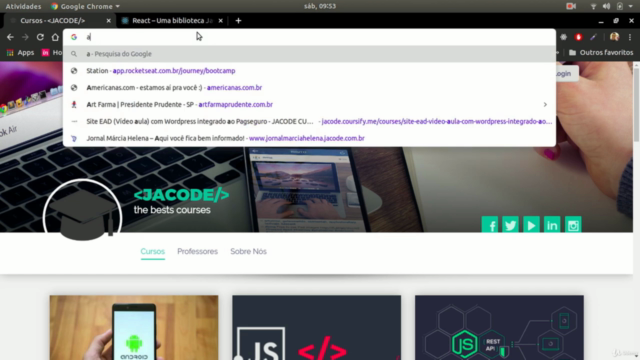Select 'a - Pesquisa do Google' suggestion
The width and height of the screenshot is (640, 360).
(x=309, y=54)
